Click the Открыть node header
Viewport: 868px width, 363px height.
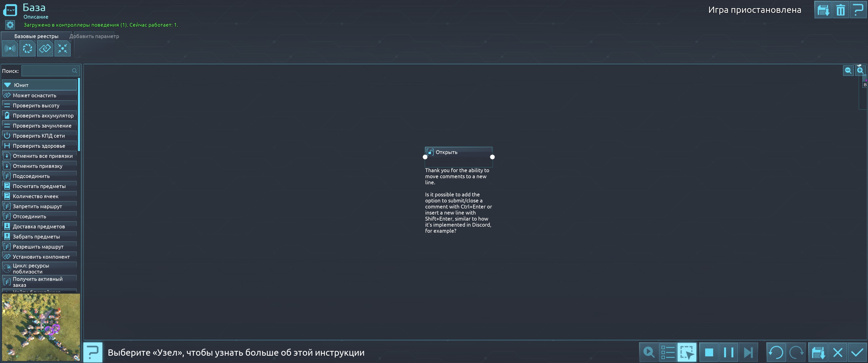point(458,152)
